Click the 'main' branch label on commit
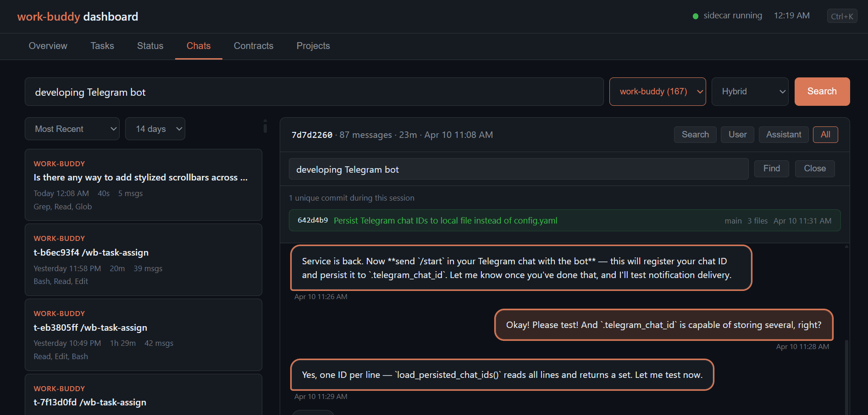Screen dimensions: 868x415 [733, 221]
